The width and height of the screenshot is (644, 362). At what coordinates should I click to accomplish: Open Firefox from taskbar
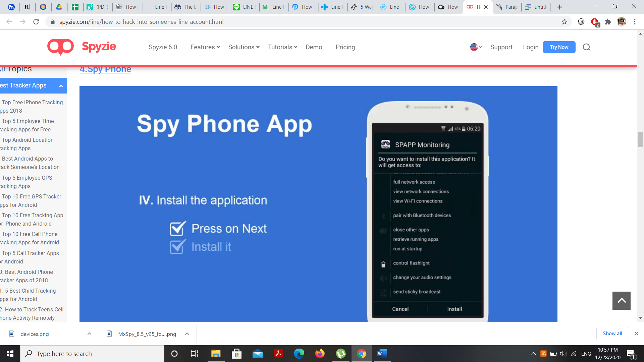point(320,354)
